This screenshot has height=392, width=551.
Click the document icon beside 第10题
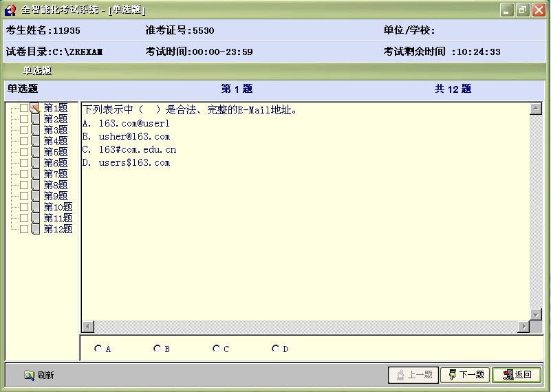coord(35,207)
